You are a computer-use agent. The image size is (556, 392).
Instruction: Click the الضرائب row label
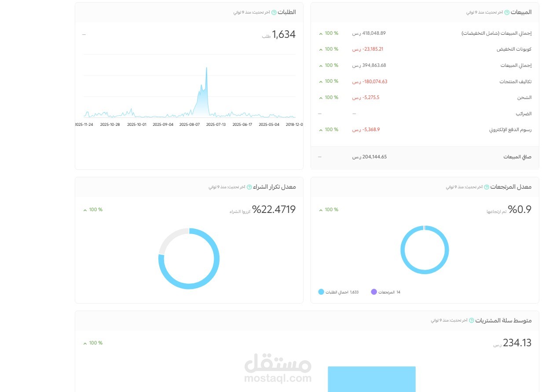point(524,114)
